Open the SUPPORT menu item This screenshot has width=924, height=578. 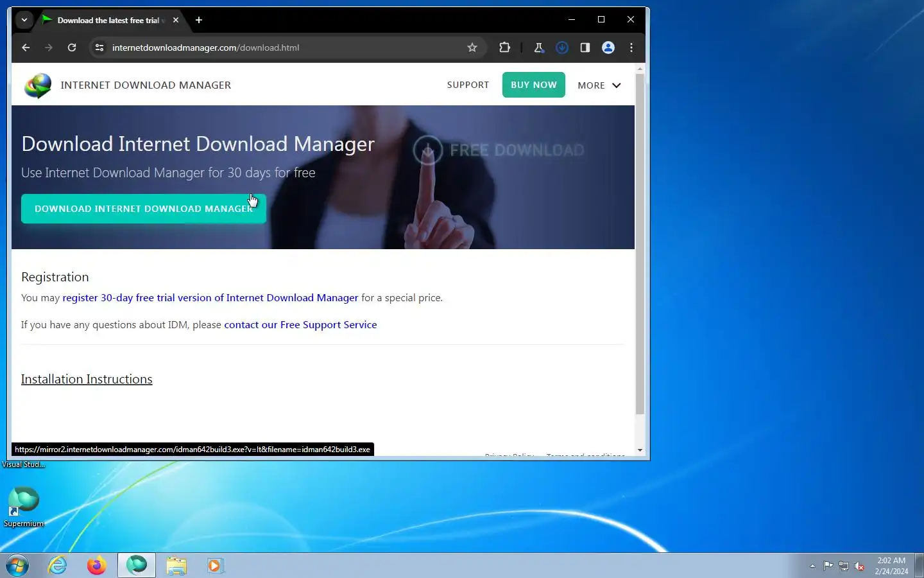point(468,85)
